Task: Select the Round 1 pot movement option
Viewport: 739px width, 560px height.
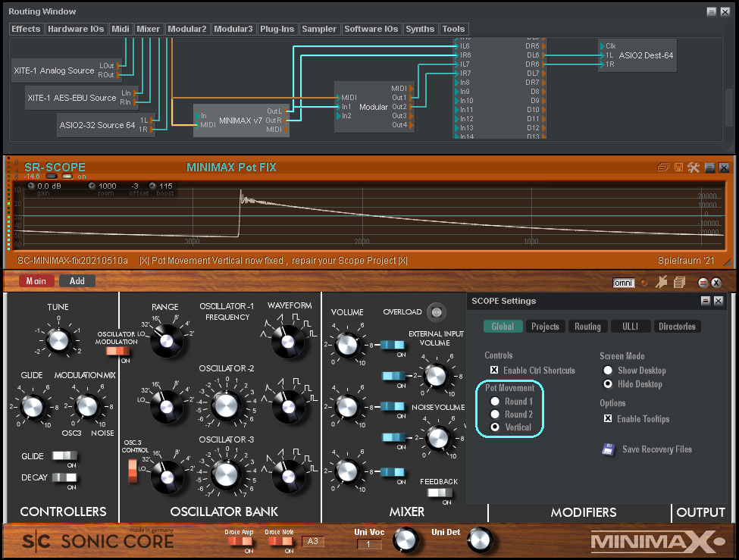Action: (x=495, y=402)
